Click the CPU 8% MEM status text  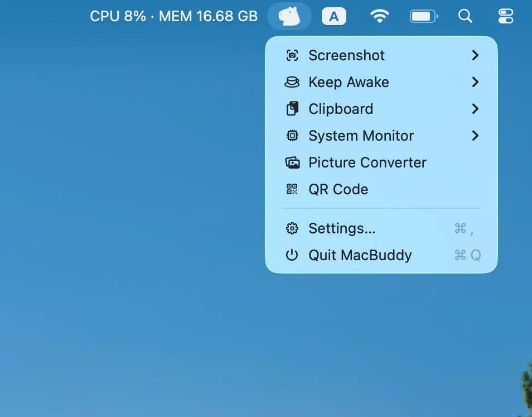pos(174,16)
